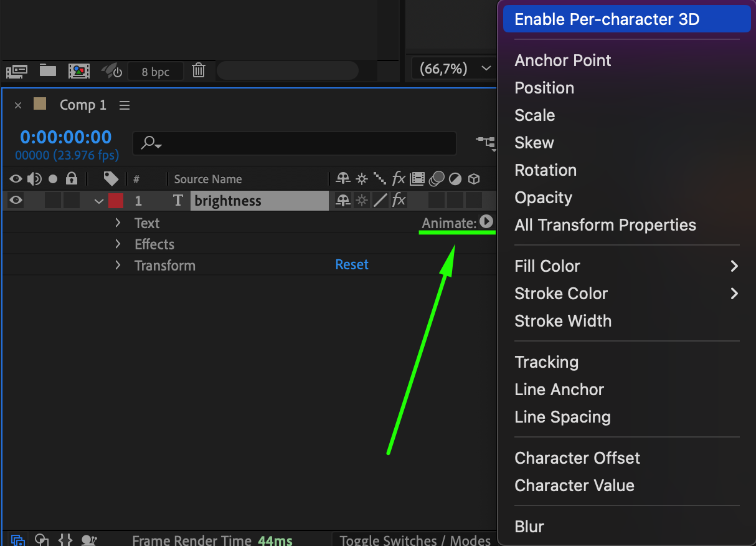The width and height of the screenshot is (756, 546).
Task: Hide the brightness layer with eye toggle
Action: click(16, 201)
